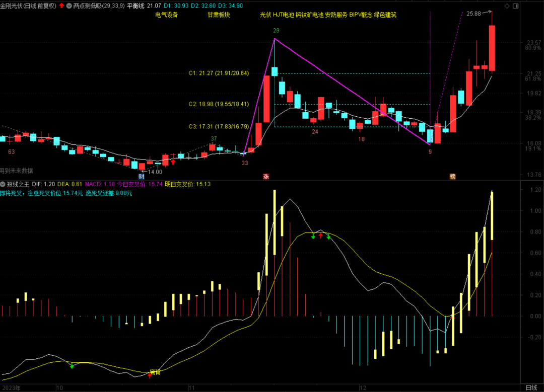544x392 pixels.
Task: Select the HJT电池 concept tag
Action: 284,15
